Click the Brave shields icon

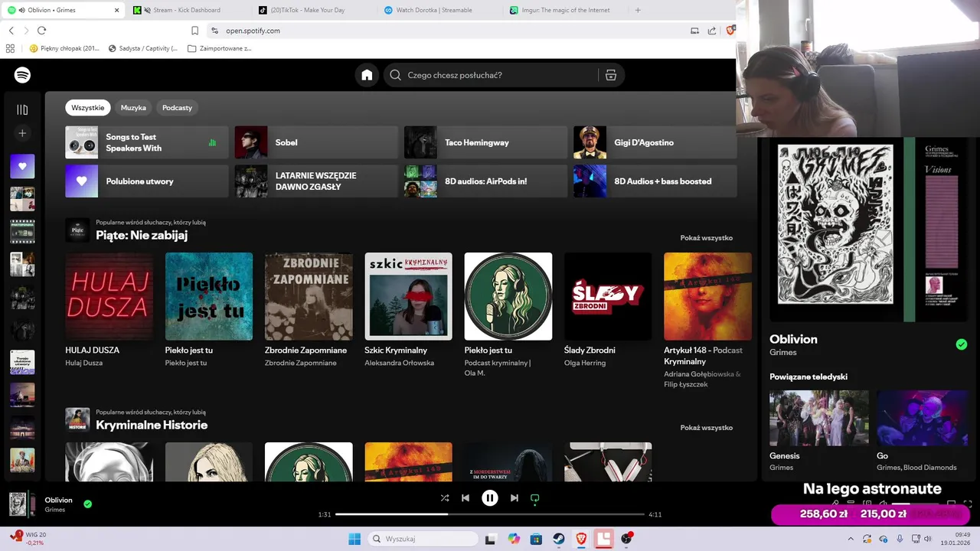point(730,31)
